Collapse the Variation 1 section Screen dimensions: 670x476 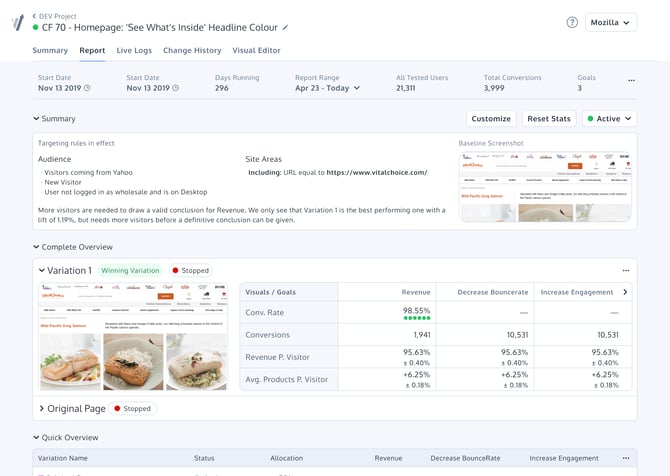coord(41,270)
